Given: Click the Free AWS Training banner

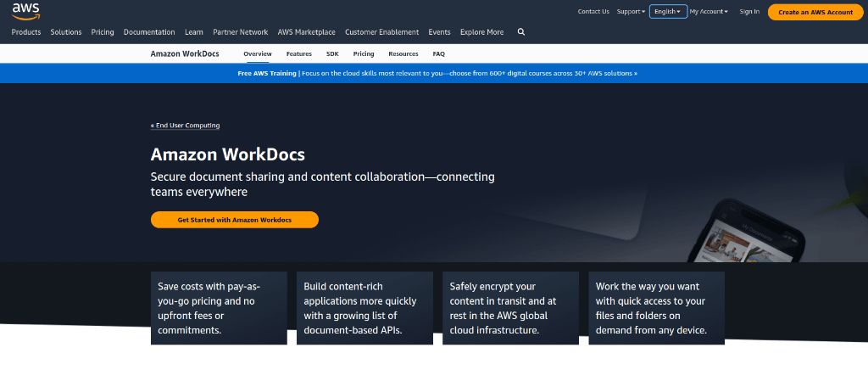Looking at the screenshot, I should [x=437, y=73].
